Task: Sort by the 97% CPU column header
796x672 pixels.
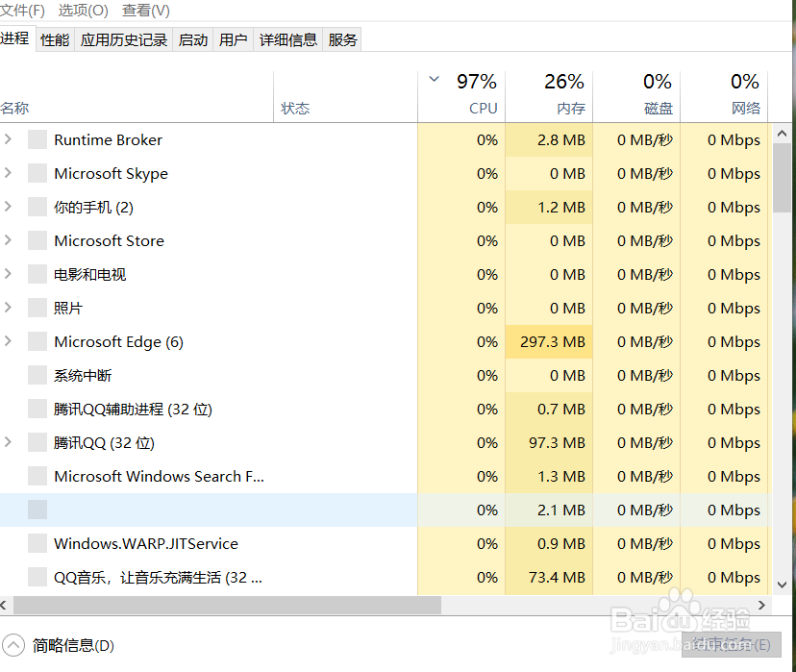Action: [x=461, y=97]
